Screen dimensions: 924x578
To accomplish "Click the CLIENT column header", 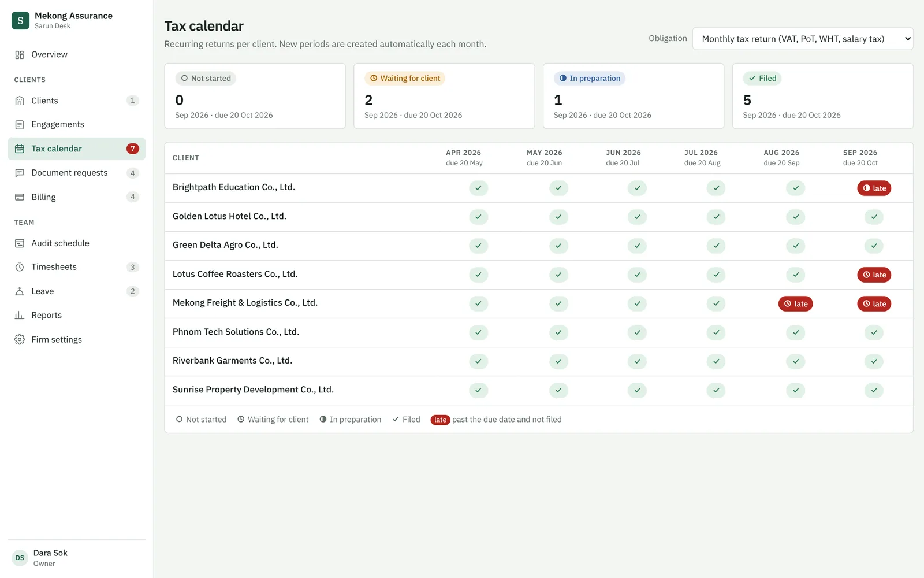I will click(x=186, y=158).
